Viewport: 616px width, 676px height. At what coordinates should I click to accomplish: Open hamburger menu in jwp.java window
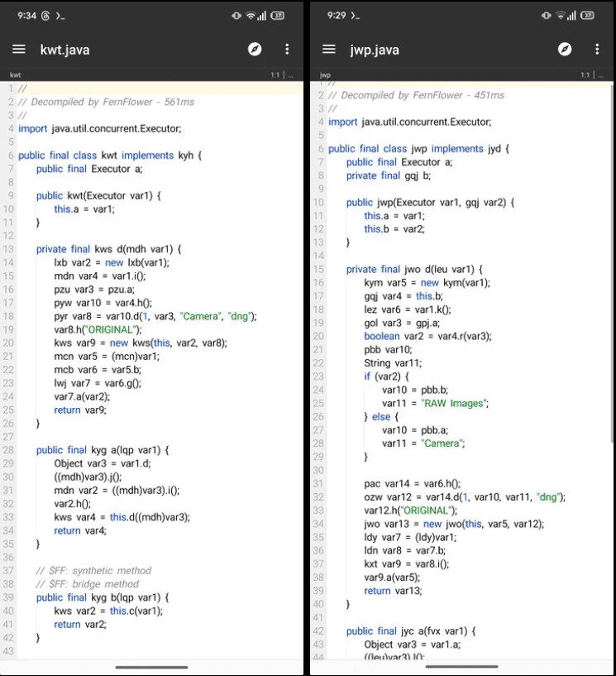point(329,49)
